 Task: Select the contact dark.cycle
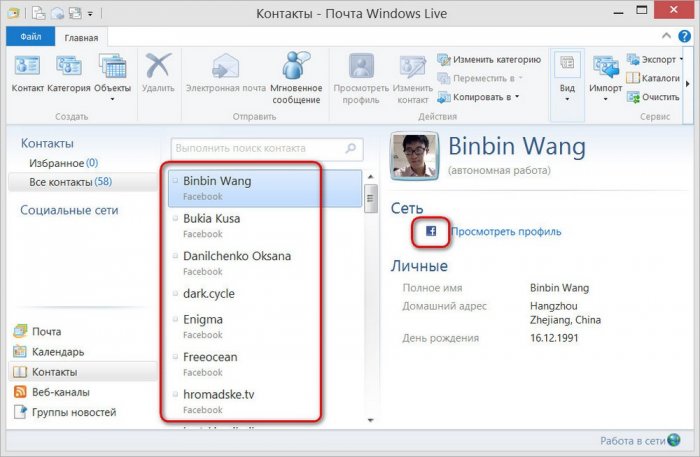click(x=265, y=294)
